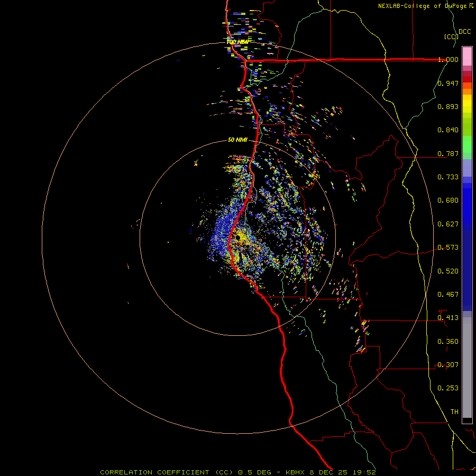476x476 pixels.
Task: Select the 0.573 scale value
Action: pos(448,248)
